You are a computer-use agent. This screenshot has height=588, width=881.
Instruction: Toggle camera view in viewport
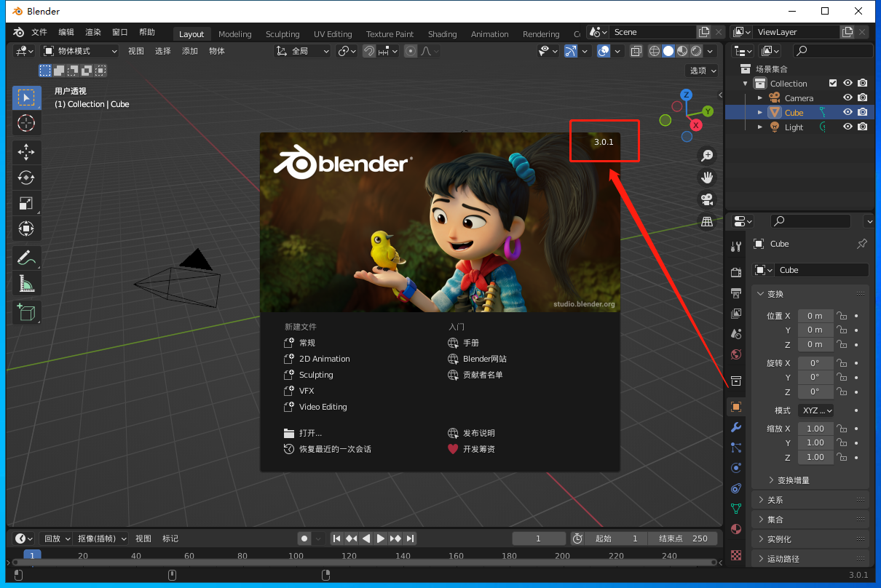click(x=706, y=199)
